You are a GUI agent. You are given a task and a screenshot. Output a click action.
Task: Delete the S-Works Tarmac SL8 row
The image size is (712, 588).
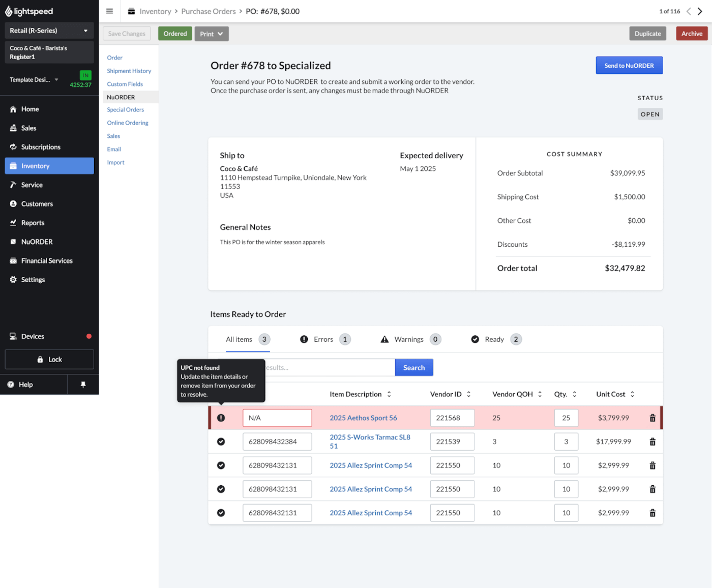click(652, 442)
